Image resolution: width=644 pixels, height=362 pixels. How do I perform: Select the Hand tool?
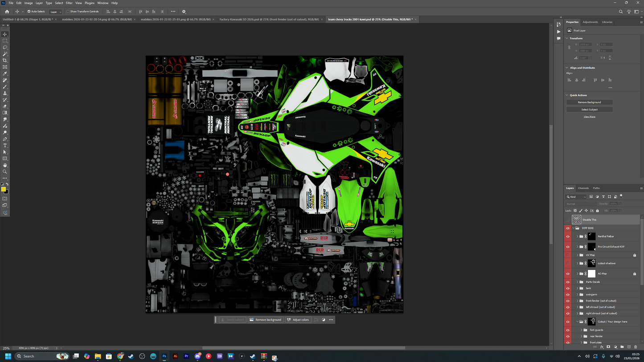5,165
